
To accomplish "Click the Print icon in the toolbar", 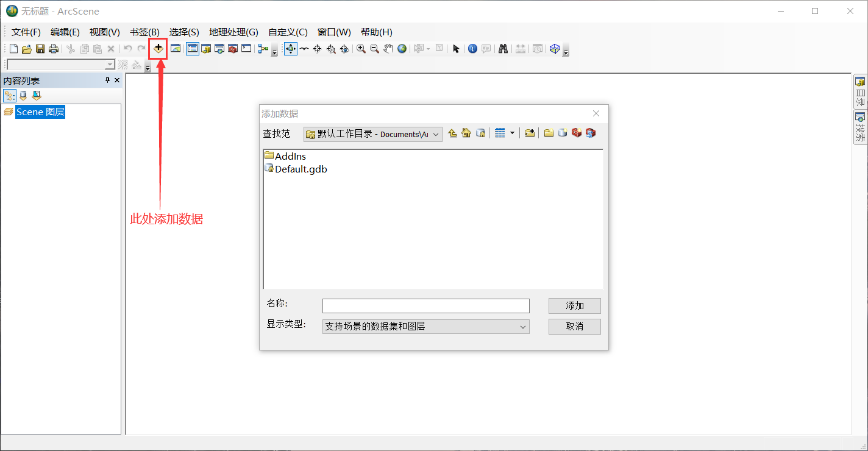I will [x=54, y=49].
